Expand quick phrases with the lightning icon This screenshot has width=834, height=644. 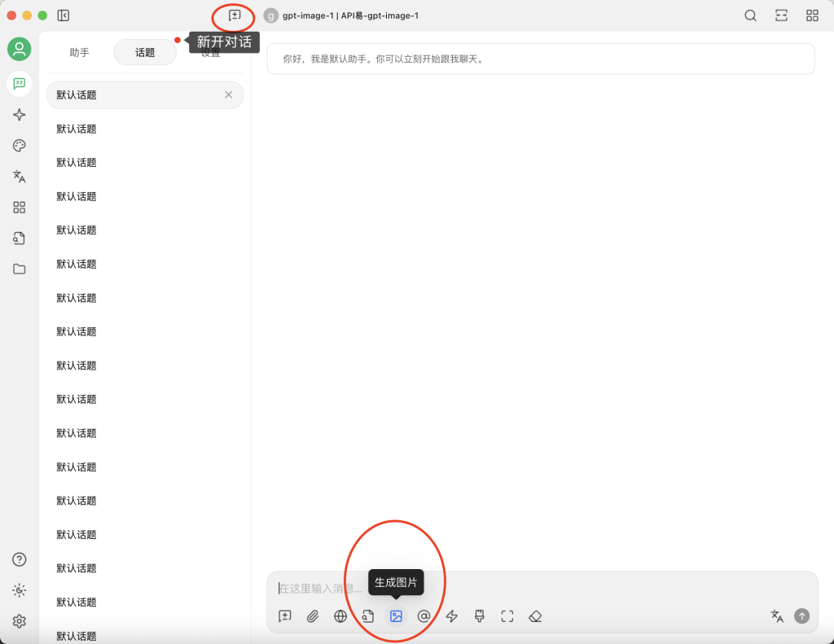click(452, 616)
